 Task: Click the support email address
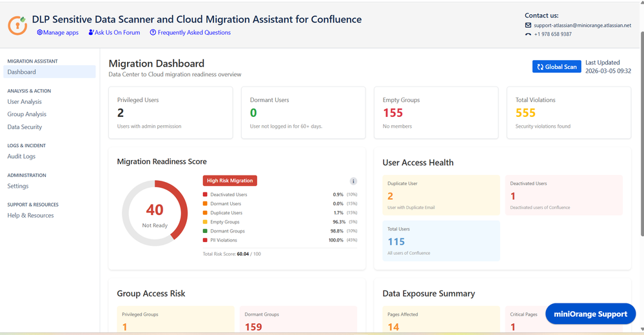[x=582, y=25]
